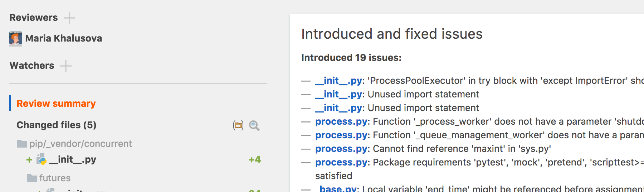Click the Python file icon for __init__.py
This screenshot has width=644, height=192.
point(42,159)
